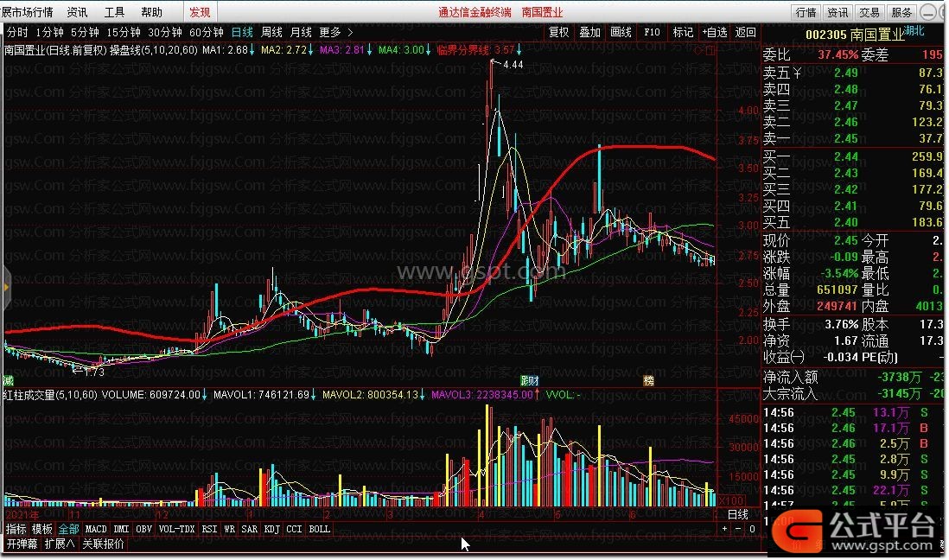Select the CCI indicator tab
Image resolution: width=949 pixels, height=560 pixels.
294,529
